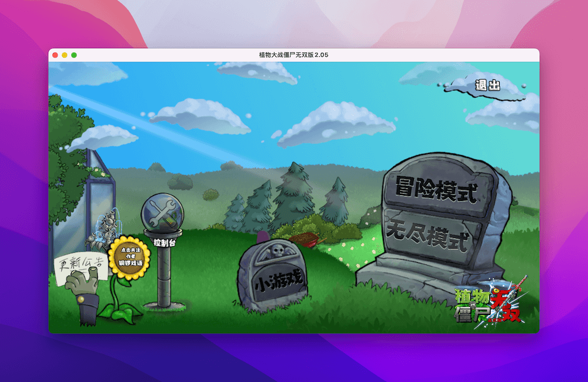Click the 植物僵尸无双 logo
This screenshot has width=588, height=382.
(x=490, y=303)
